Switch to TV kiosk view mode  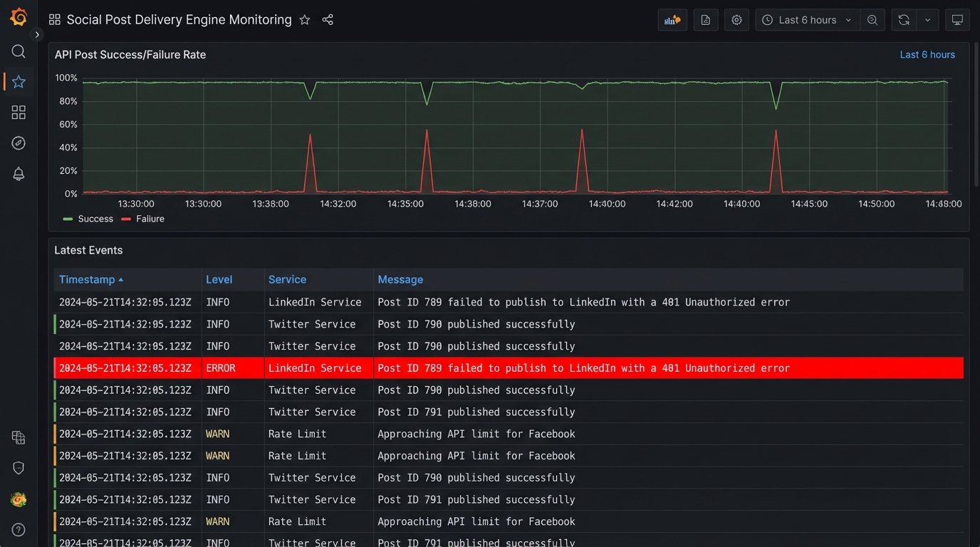tap(957, 20)
